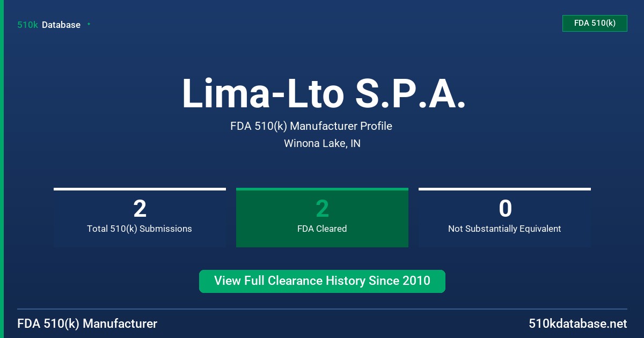This screenshot has width=644, height=338.
Task: Click the FDA 510(k) Manufacturer Profile subtitle
Action: (x=311, y=127)
